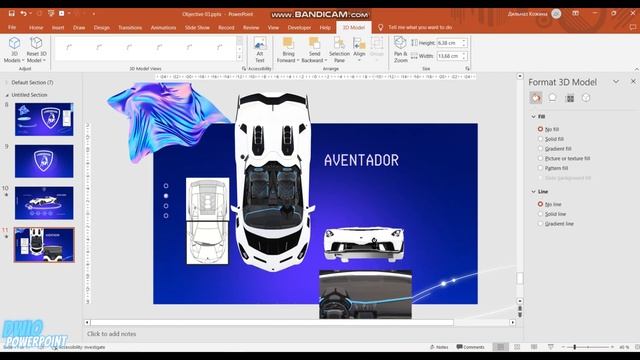Open Comments from the status bar
This screenshot has height=360, width=640.
470,347
